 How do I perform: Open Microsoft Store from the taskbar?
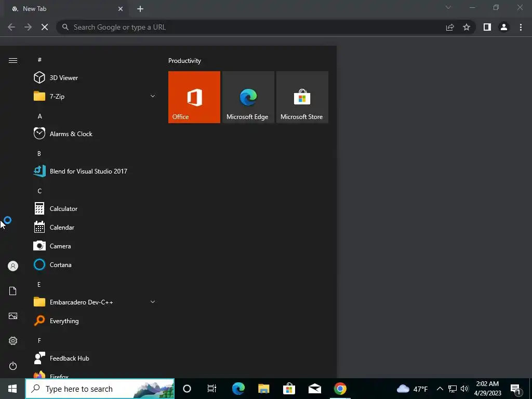coord(289,389)
